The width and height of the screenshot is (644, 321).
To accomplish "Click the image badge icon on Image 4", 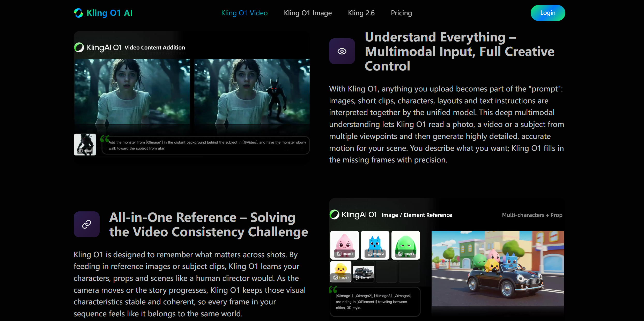I will [335, 278].
